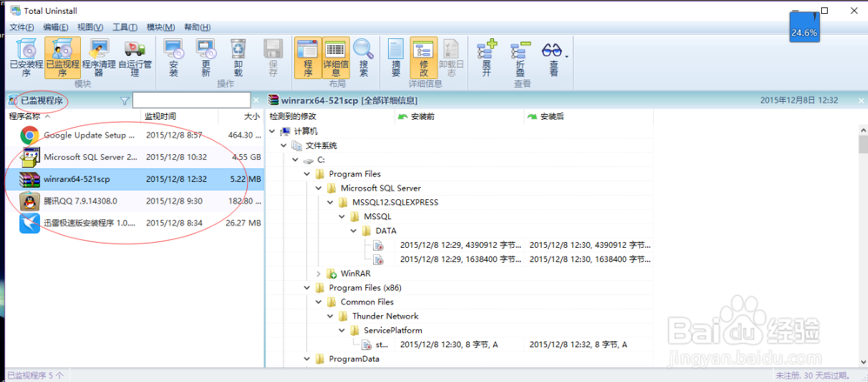Screen dimensions: 868x382
Task: Sort by 监视时间 column header
Action: pos(180,117)
